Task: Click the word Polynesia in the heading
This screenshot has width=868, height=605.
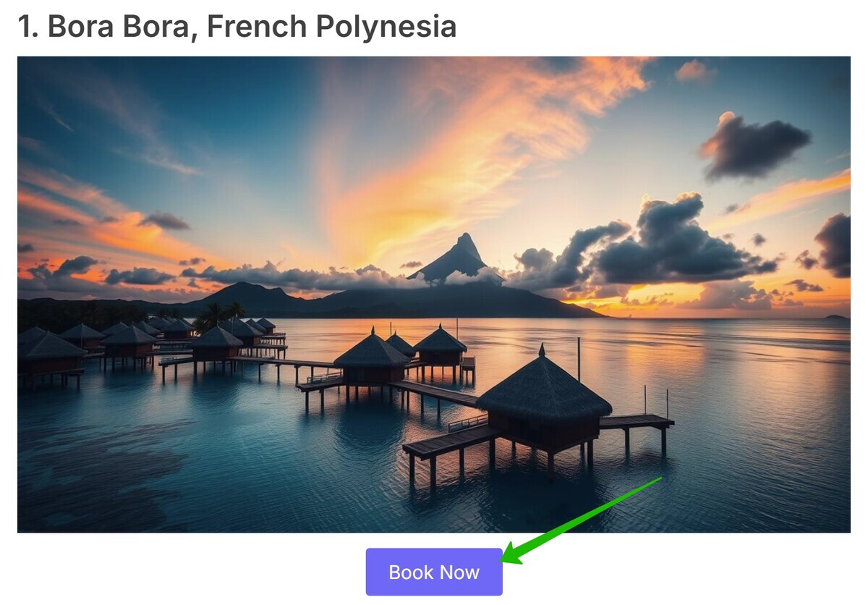Action: (386, 27)
